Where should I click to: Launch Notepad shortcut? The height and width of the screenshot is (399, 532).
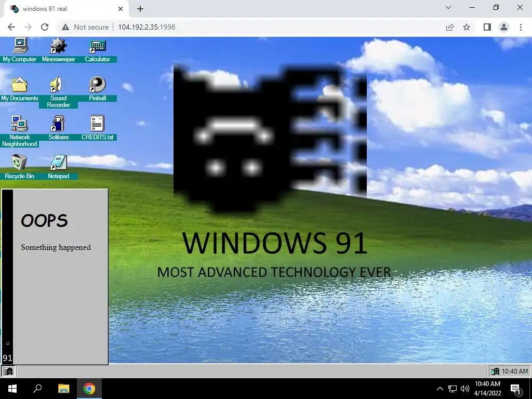pos(58,167)
